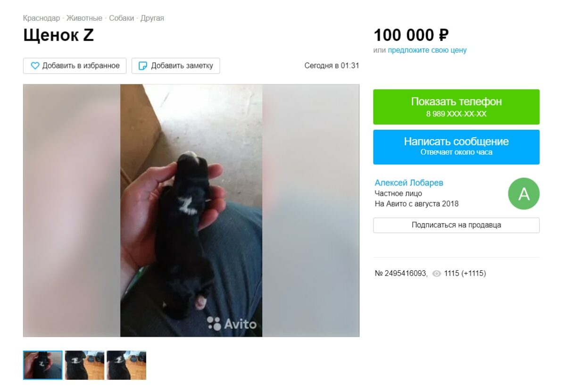566x392 pixels.
Task: Click the Написать сообщение button
Action: tap(456, 147)
